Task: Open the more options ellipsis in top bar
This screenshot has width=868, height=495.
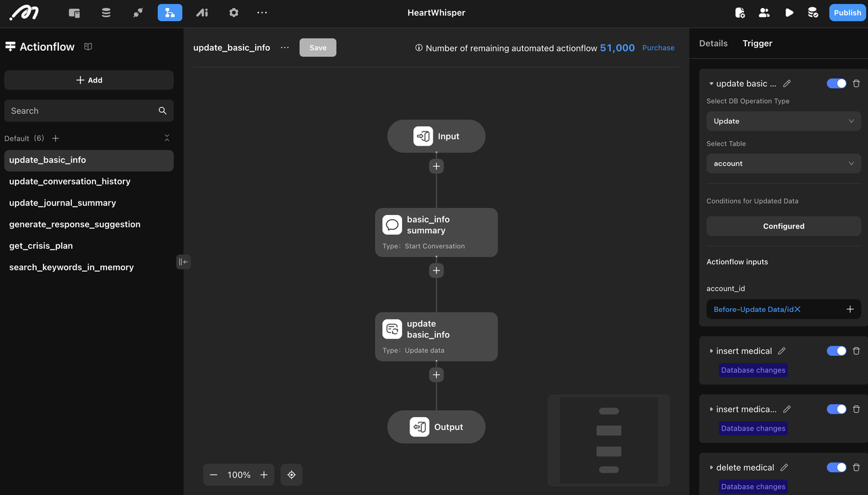Action: click(x=262, y=13)
